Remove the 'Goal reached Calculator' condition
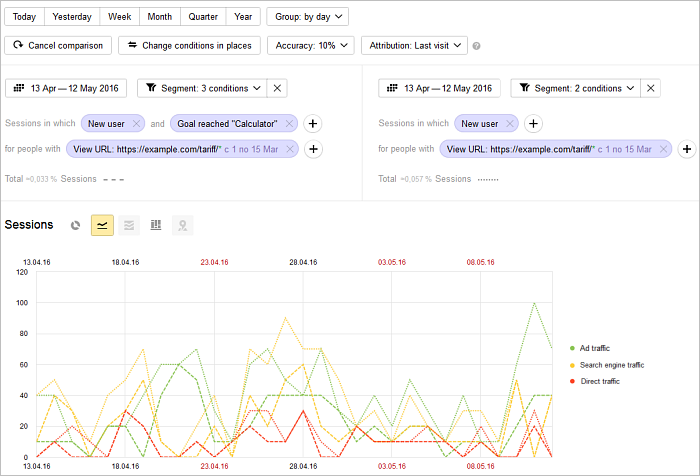Viewport: 700px width, 476px height. pyautogui.click(x=289, y=124)
